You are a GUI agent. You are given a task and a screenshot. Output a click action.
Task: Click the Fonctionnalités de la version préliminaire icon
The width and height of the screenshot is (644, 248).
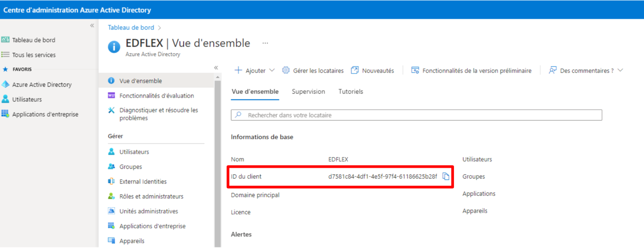pos(415,70)
